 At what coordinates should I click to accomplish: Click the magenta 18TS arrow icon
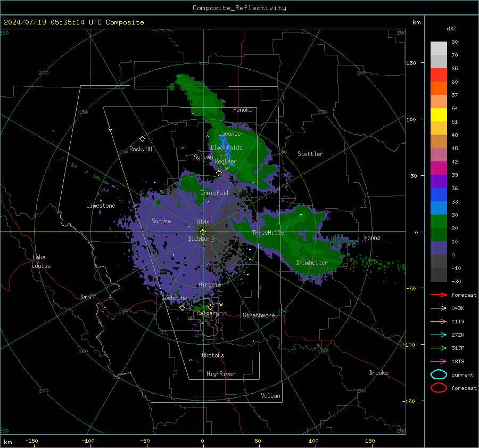[439, 362]
